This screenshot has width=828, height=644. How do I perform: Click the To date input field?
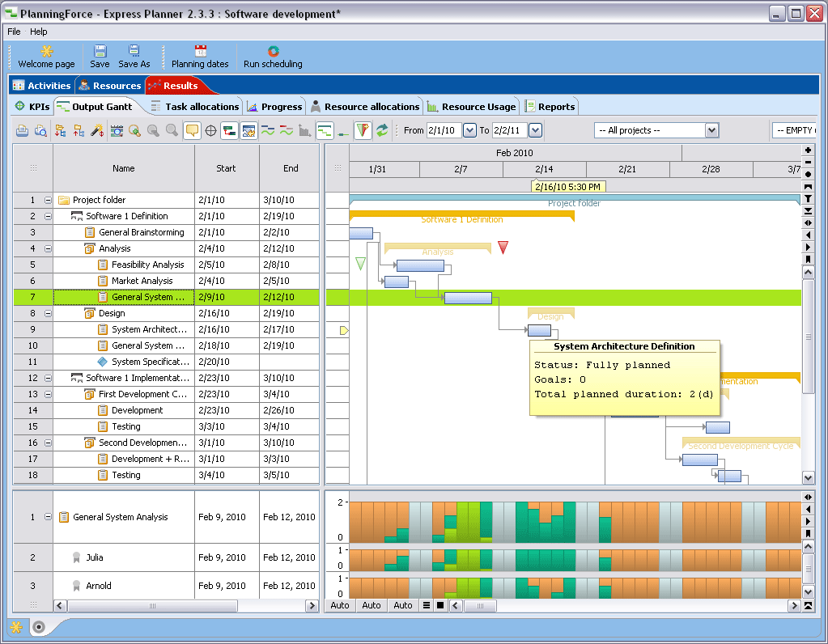click(x=508, y=130)
